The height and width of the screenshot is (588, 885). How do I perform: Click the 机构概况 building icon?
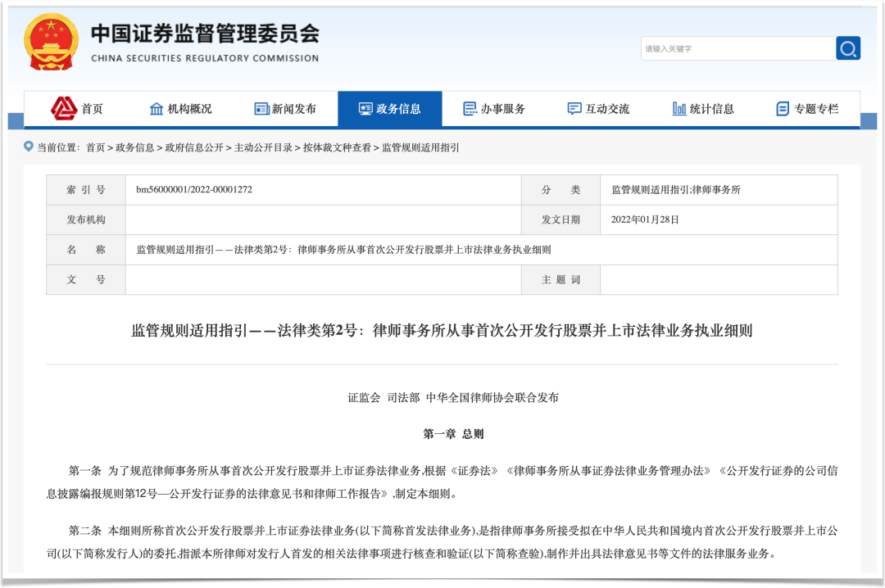[x=157, y=109]
